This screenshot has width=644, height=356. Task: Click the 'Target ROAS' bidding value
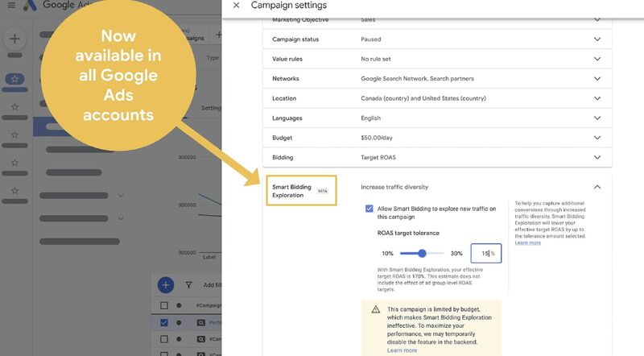[x=378, y=157]
